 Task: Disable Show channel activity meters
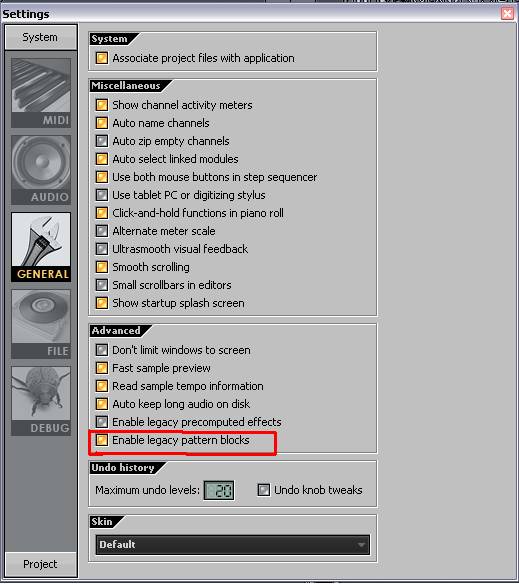coord(102,105)
